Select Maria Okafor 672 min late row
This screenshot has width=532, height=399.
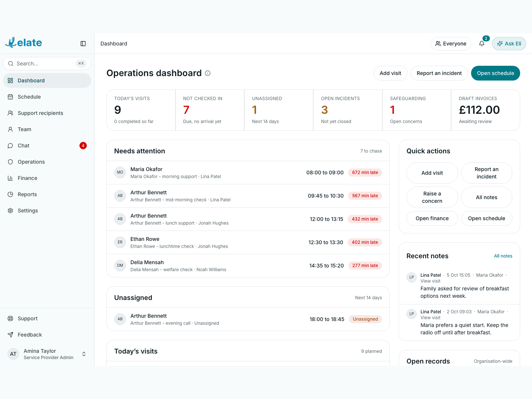pos(248,173)
